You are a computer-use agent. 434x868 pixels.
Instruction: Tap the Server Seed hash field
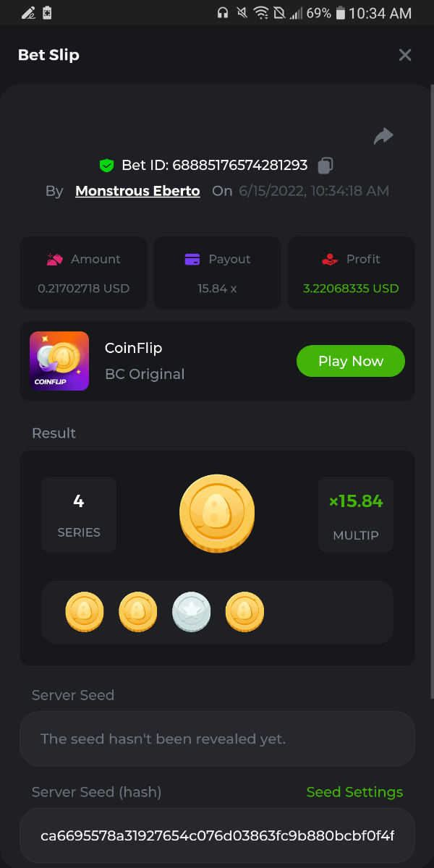click(x=217, y=836)
